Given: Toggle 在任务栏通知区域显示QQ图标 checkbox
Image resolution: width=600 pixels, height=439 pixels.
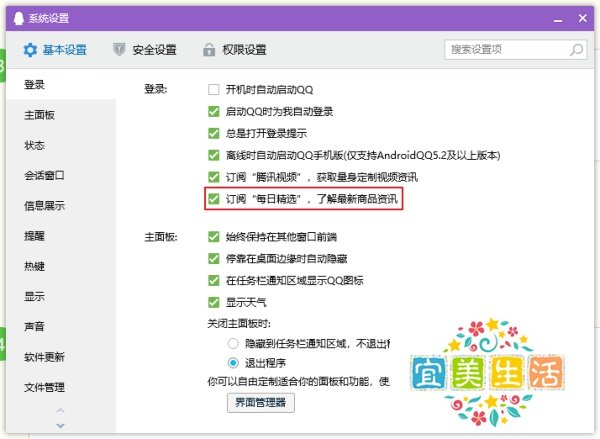Looking at the screenshot, I should pos(214,280).
